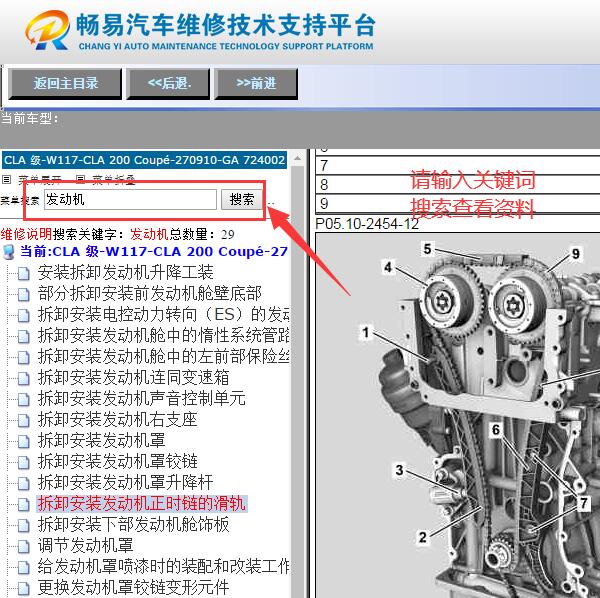Click callout number 4 on engine diagram

tap(388, 267)
